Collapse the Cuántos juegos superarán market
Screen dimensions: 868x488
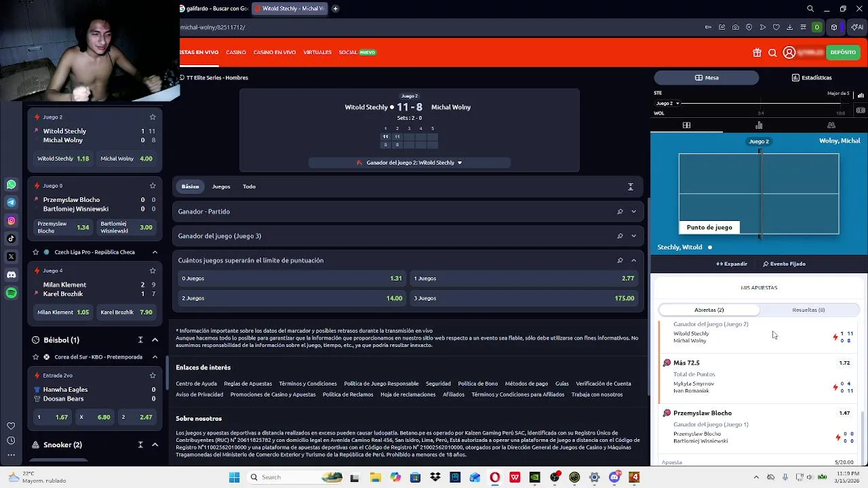tap(633, 260)
